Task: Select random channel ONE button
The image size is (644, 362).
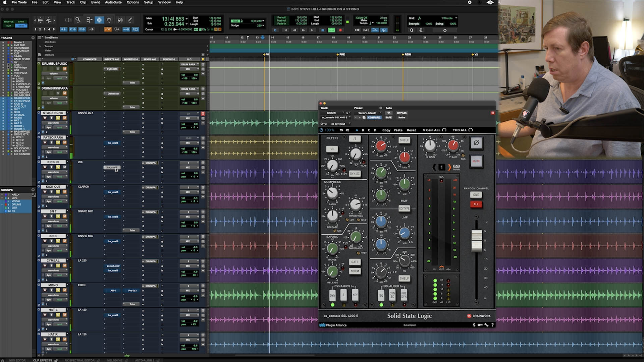Action: pos(476,195)
